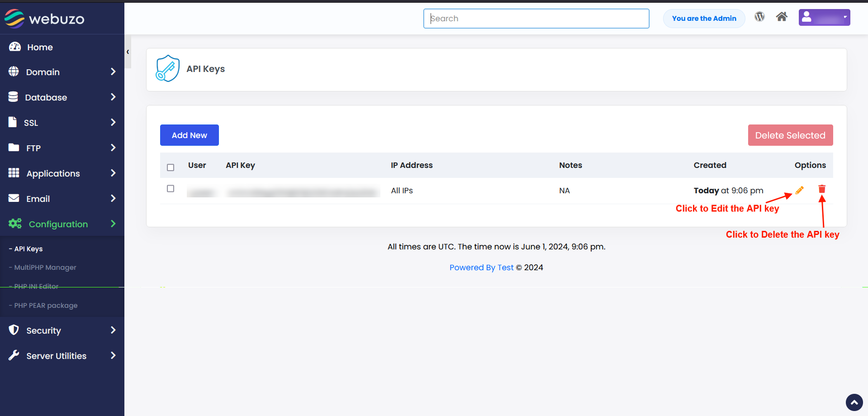Tick the checkbox for the API key row
Screen dimensions: 868x416
click(x=171, y=188)
